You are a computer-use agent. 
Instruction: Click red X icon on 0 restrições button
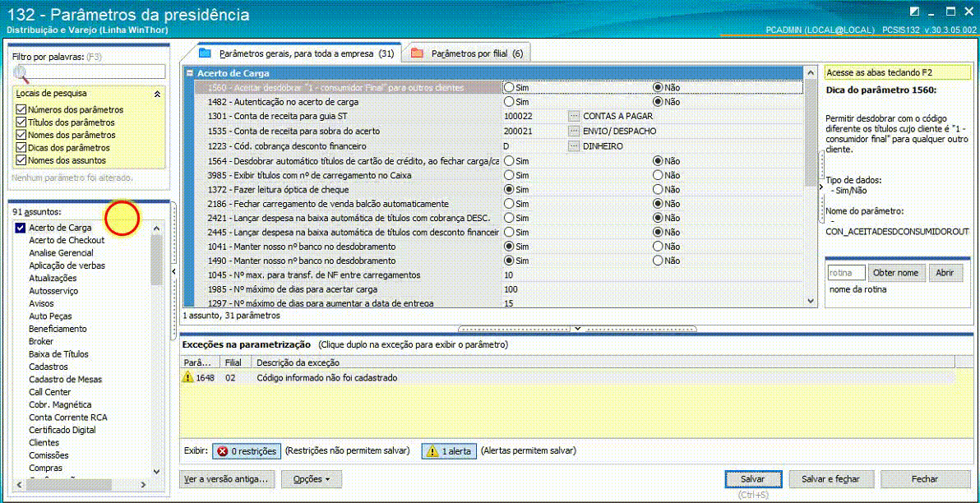pos(222,451)
